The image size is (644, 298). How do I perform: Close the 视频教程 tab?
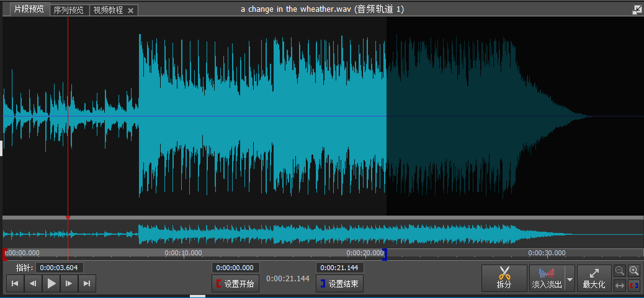pyautogui.click(x=131, y=11)
